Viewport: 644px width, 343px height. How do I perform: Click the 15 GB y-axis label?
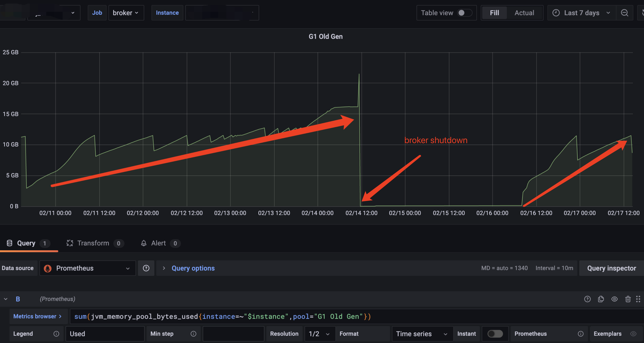pyautogui.click(x=10, y=114)
